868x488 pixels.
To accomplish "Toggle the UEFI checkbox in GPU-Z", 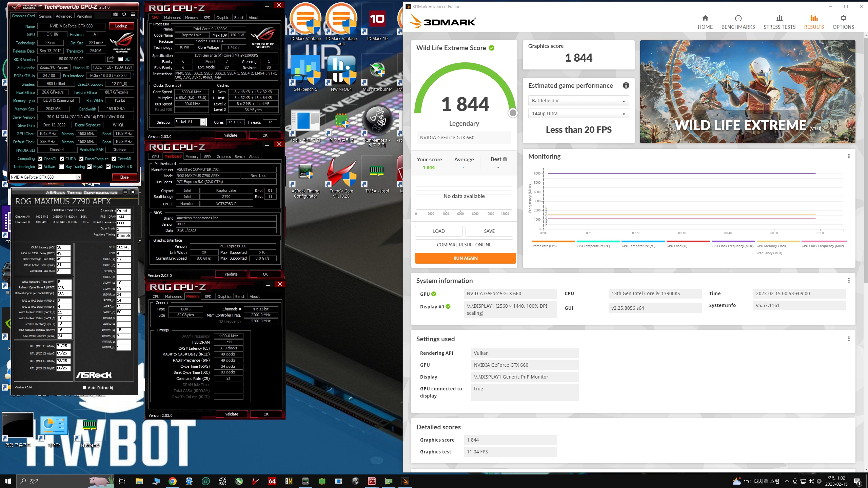I will tap(120, 59).
